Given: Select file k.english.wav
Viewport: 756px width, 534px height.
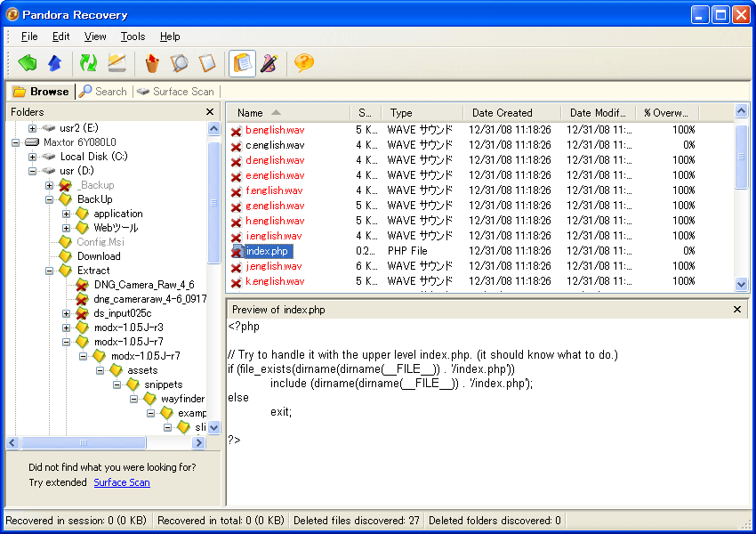Looking at the screenshot, I should (275, 281).
